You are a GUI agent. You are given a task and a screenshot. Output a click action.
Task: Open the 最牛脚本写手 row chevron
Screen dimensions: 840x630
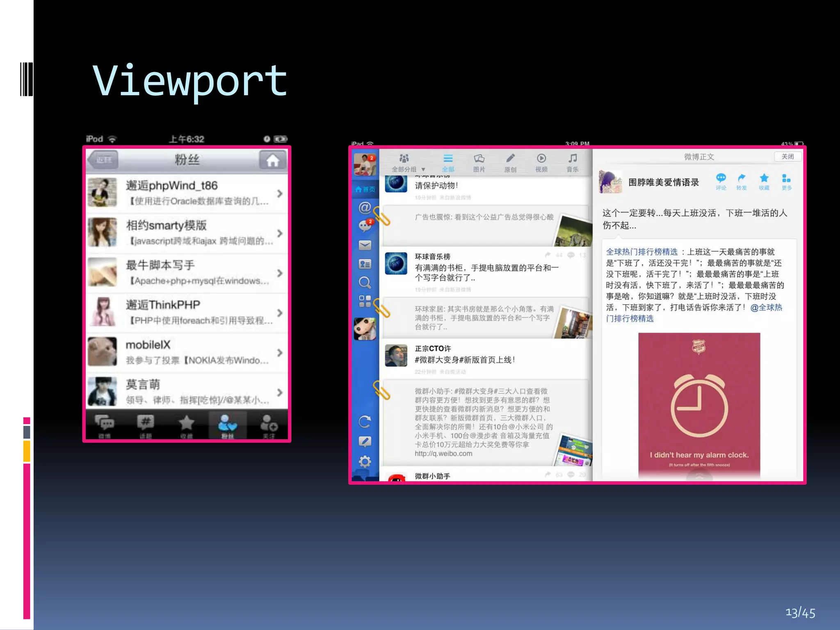(x=280, y=273)
